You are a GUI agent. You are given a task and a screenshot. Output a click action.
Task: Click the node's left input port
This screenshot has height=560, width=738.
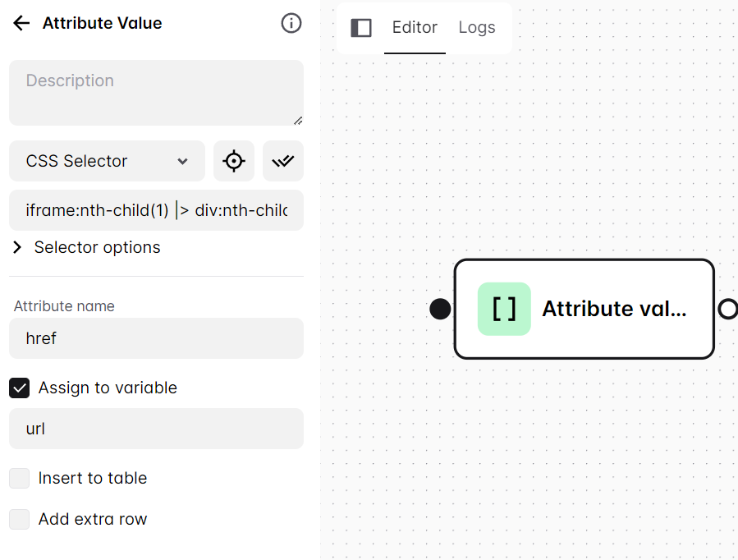pyautogui.click(x=440, y=309)
